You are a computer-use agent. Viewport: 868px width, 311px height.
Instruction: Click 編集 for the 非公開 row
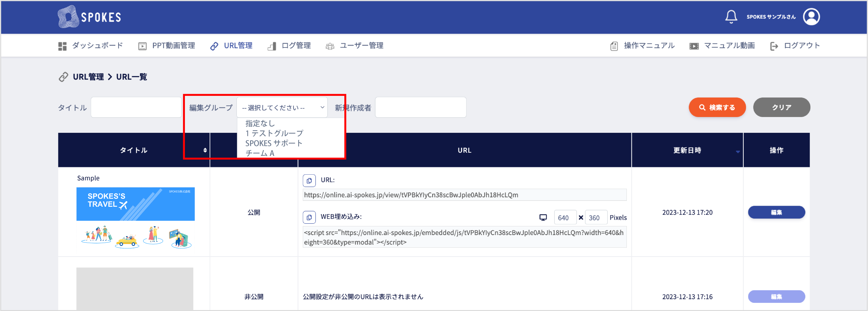(x=776, y=296)
